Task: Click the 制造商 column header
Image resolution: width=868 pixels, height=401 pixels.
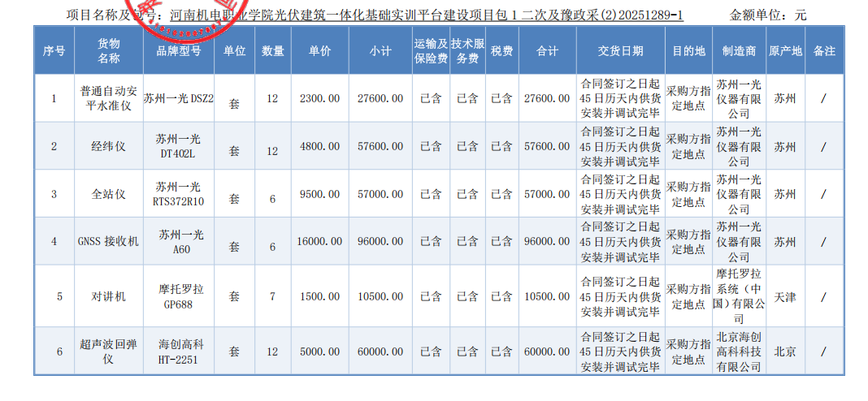Action: (739, 50)
